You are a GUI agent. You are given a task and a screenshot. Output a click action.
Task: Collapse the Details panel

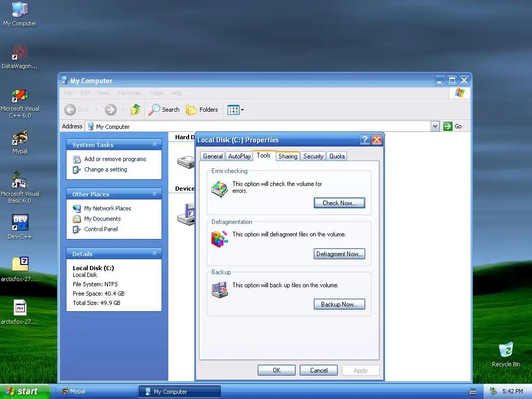pos(154,254)
